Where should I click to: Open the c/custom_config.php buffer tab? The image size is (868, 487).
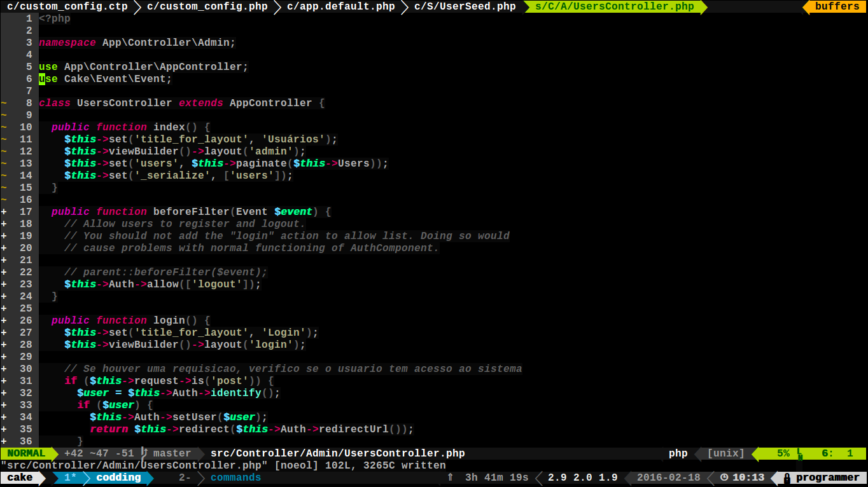(207, 6)
